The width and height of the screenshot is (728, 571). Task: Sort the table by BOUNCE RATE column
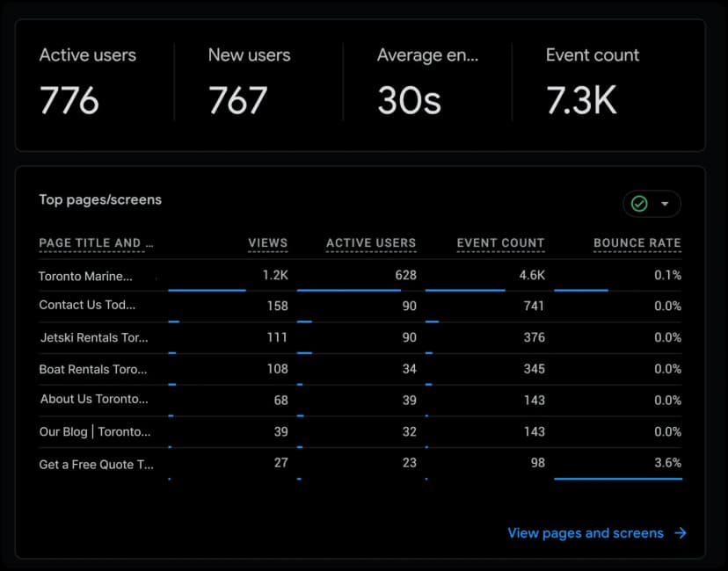(x=637, y=242)
